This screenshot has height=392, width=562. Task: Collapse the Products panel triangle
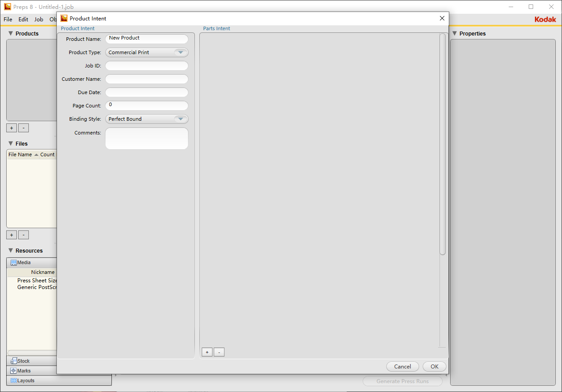pyautogui.click(x=11, y=33)
